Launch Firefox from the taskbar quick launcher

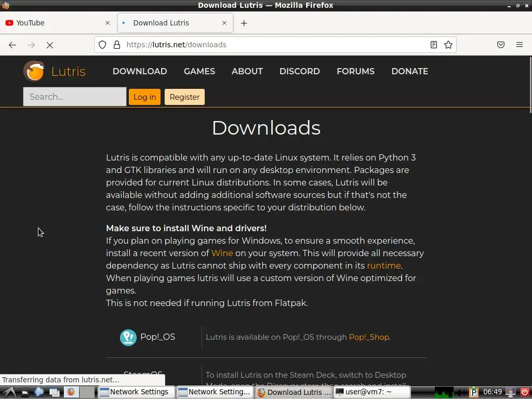click(71, 392)
